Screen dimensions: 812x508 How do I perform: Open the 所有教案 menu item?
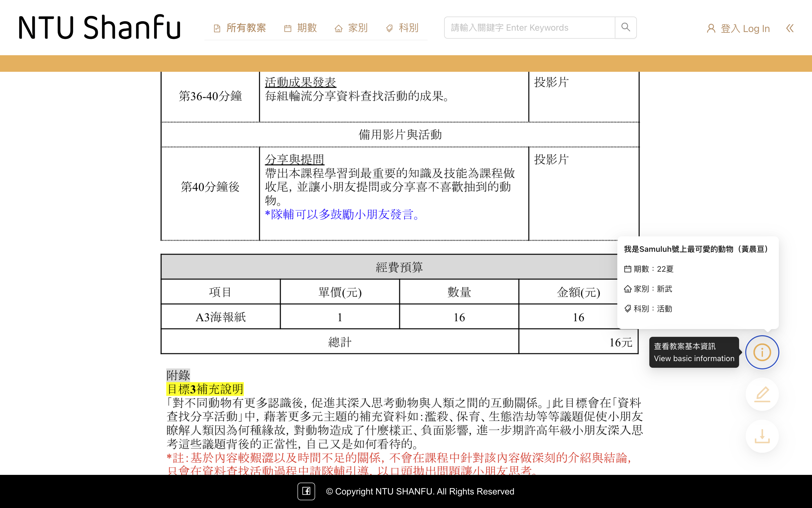pos(246,28)
